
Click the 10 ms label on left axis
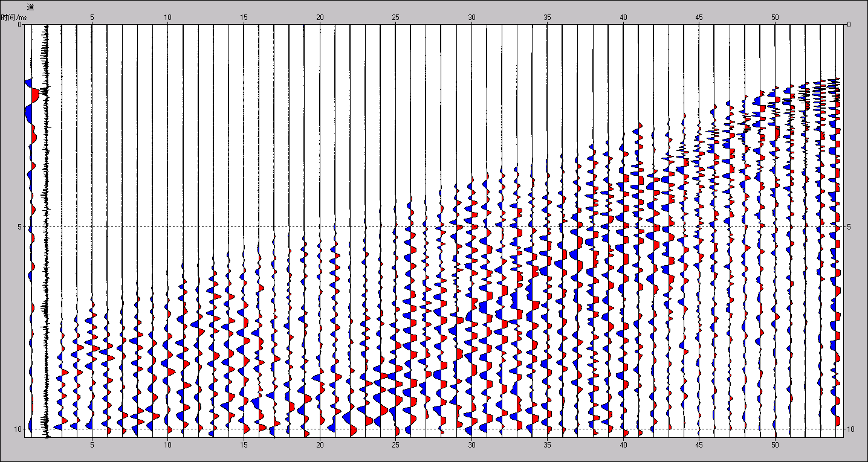(x=18, y=429)
